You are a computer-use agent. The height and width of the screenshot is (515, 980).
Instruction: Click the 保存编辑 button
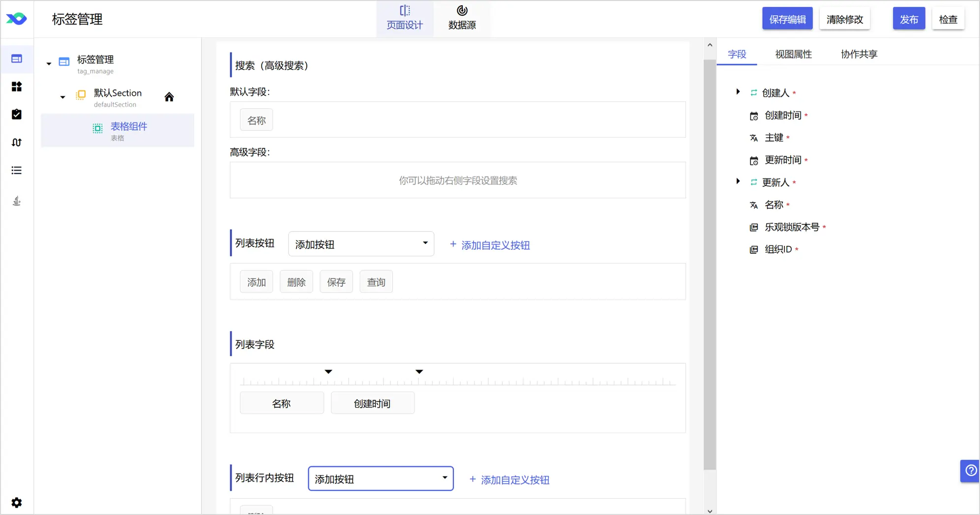(x=787, y=19)
